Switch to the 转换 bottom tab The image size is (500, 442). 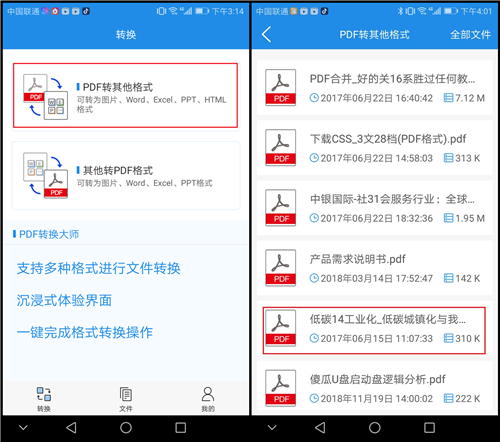point(44,399)
